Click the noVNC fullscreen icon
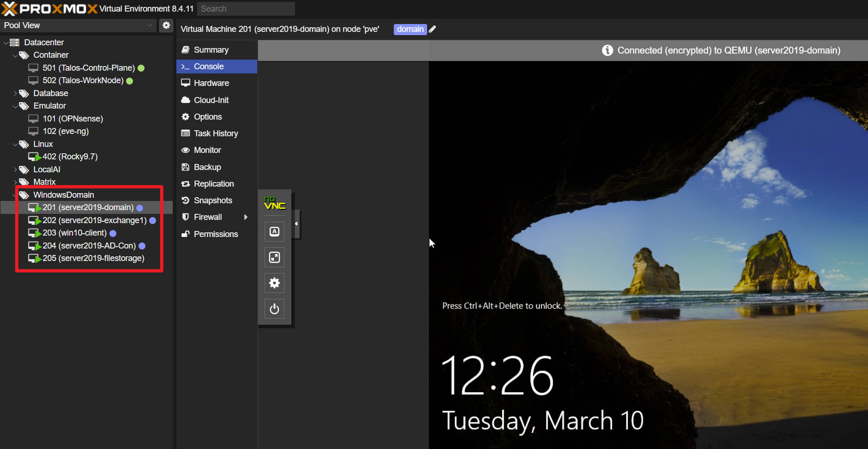 tap(274, 257)
